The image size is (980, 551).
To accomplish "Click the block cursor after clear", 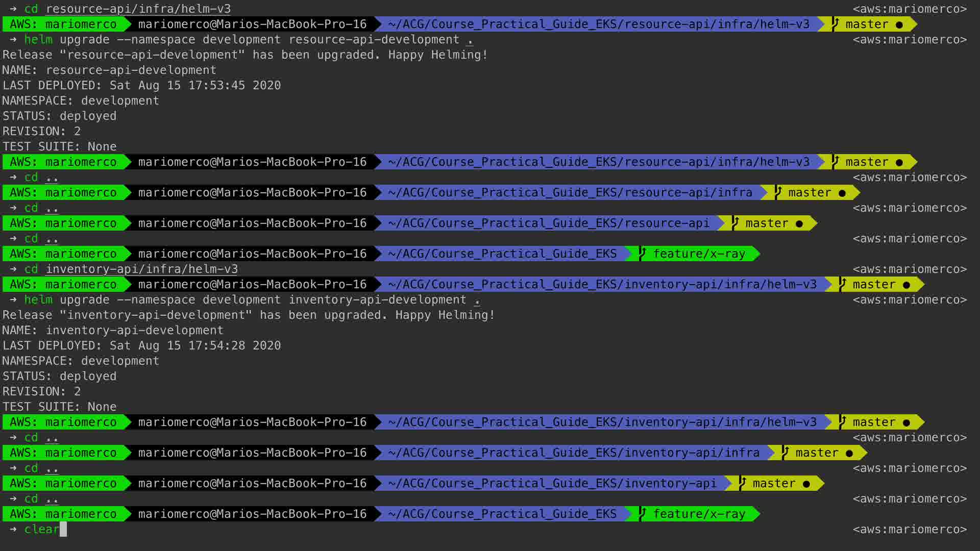I will point(63,529).
